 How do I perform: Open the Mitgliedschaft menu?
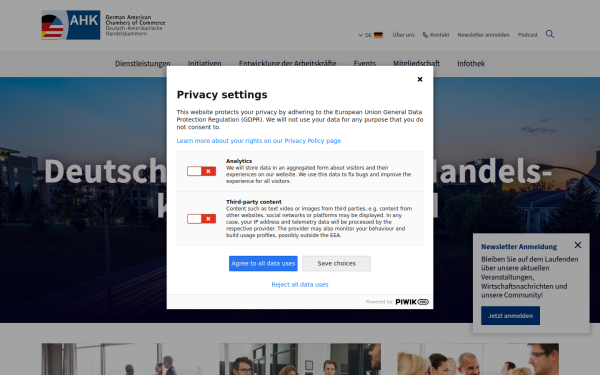416,63
